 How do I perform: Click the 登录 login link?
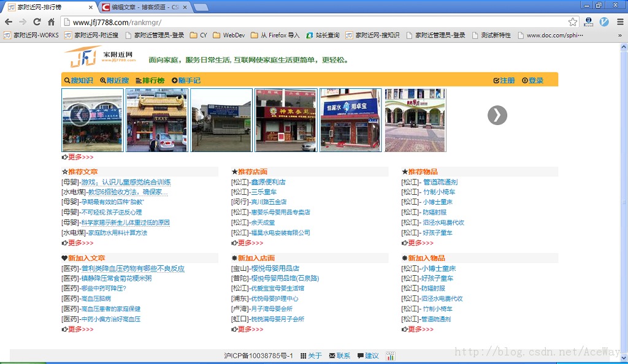pyautogui.click(x=532, y=80)
